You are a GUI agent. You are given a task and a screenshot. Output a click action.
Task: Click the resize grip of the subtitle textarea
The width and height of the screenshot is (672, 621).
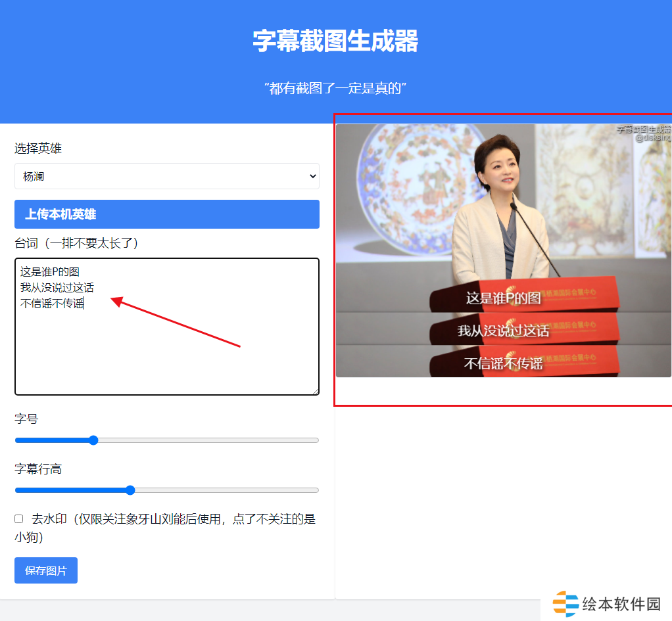click(316, 391)
